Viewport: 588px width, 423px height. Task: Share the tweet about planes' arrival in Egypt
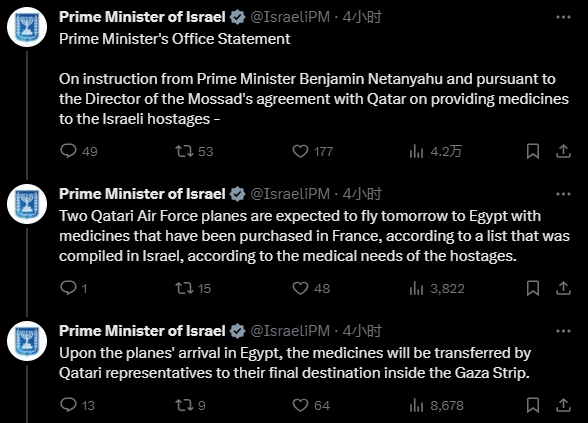[563, 405]
